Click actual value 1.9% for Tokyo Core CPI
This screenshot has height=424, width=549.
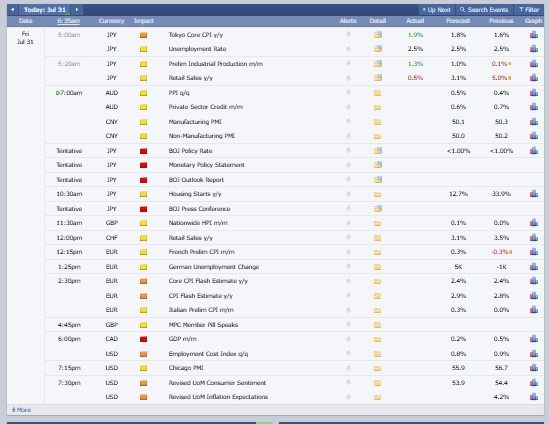[x=415, y=35]
